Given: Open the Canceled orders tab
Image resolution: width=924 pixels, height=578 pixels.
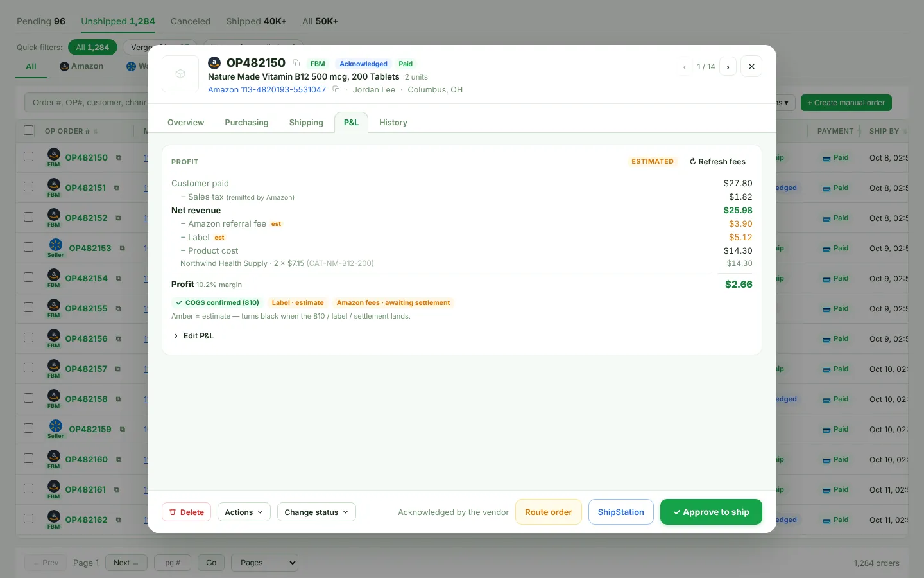Looking at the screenshot, I should [x=191, y=21].
